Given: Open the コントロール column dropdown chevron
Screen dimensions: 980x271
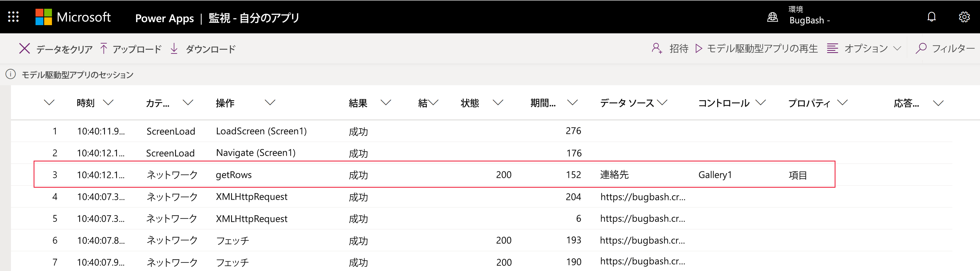Looking at the screenshot, I should pos(761,102).
